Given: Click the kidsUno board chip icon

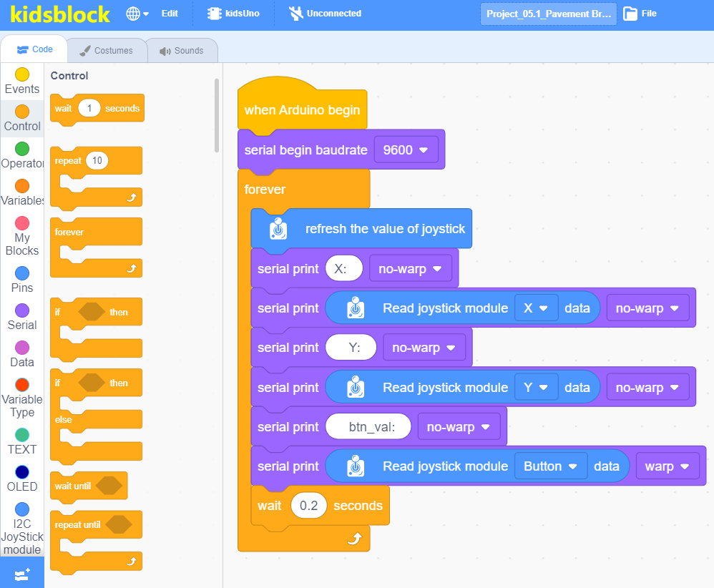Looking at the screenshot, I should pyautogui.click(x=214, y=14).
